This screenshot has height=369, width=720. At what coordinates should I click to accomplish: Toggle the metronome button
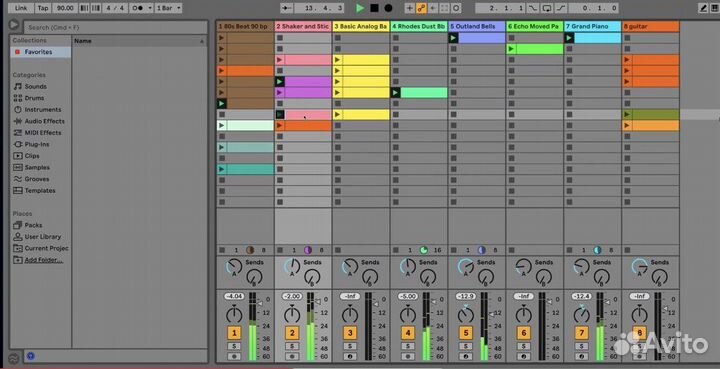click(x=138, y=8)
